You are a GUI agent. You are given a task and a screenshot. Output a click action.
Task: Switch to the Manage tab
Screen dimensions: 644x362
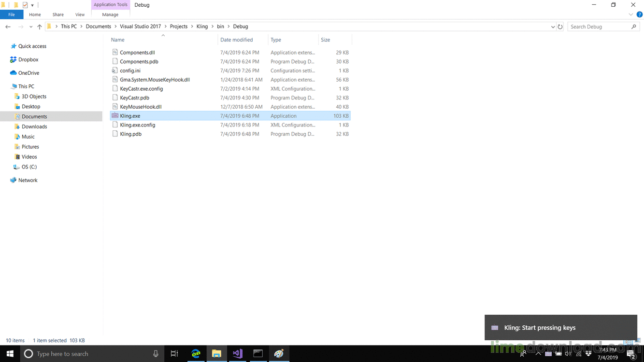click(110, 15)
